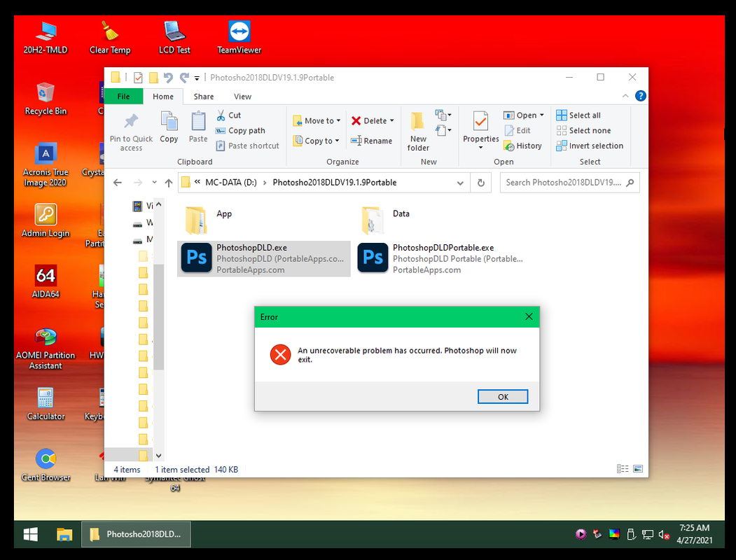The height and width of the screenshot is (560, 736).
Task: Click Undo in quick access toolbar
Action: [x=168, y=78]
